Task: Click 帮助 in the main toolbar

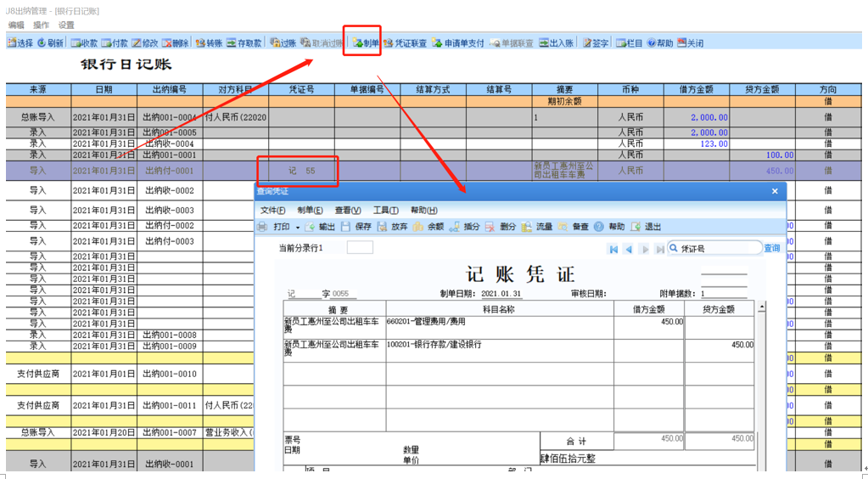Action: coord(660,42)
